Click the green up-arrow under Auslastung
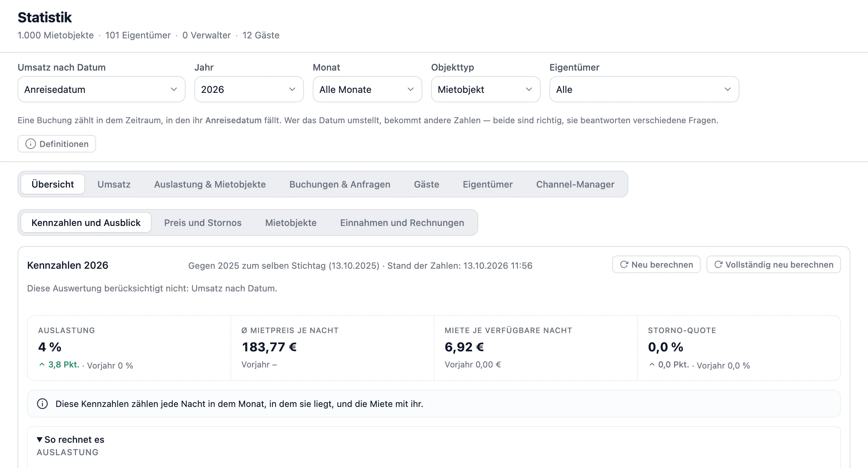 click(42, 365)
